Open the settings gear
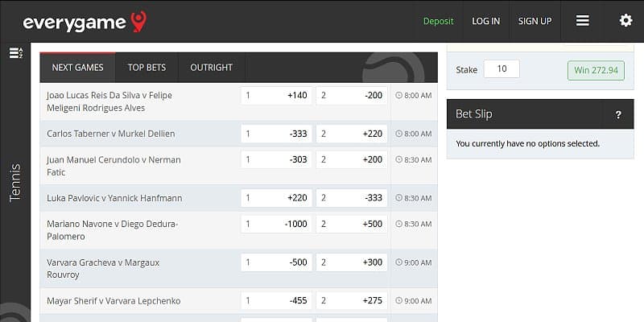Screen dimensions: 644x322 click(x=625, y=21)
